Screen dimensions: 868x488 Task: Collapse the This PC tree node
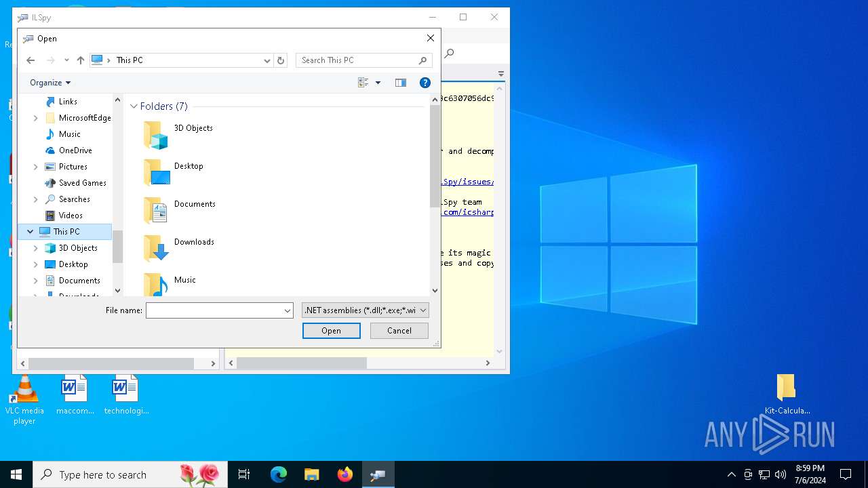[x=31, y=232]
